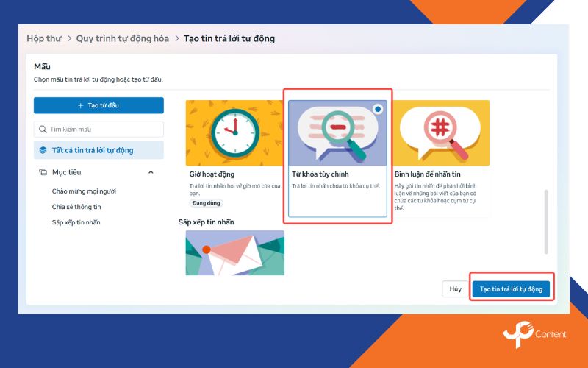This screenshot has height=368, width=588.
Task: Click the Mục tiêu folder icon
Action: [43, 172]
